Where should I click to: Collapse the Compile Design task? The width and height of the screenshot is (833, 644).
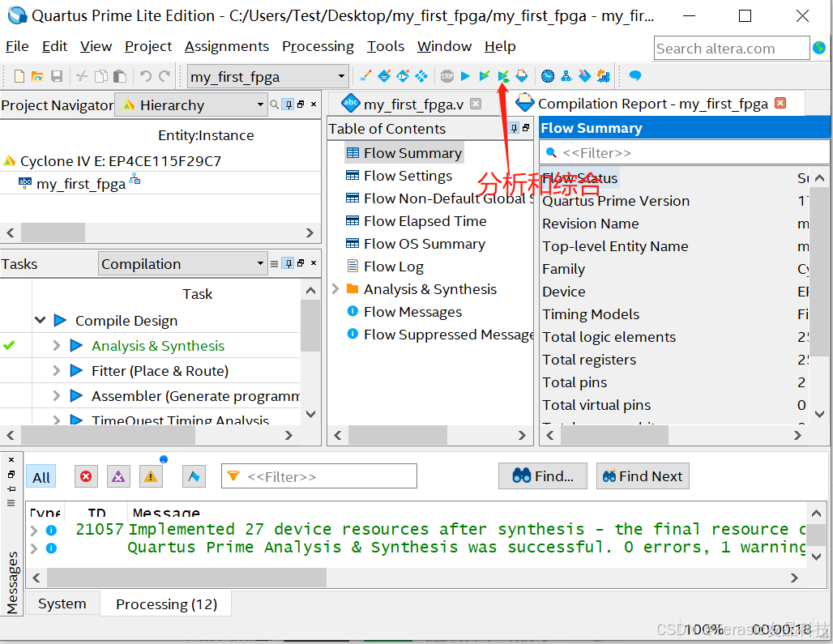pyautogui.click(x=41, y=320)
